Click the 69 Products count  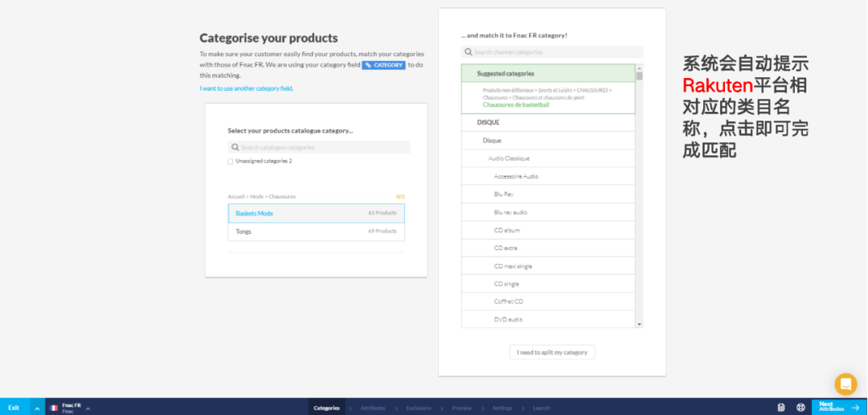pyautogui.click(x=383, y=231)
